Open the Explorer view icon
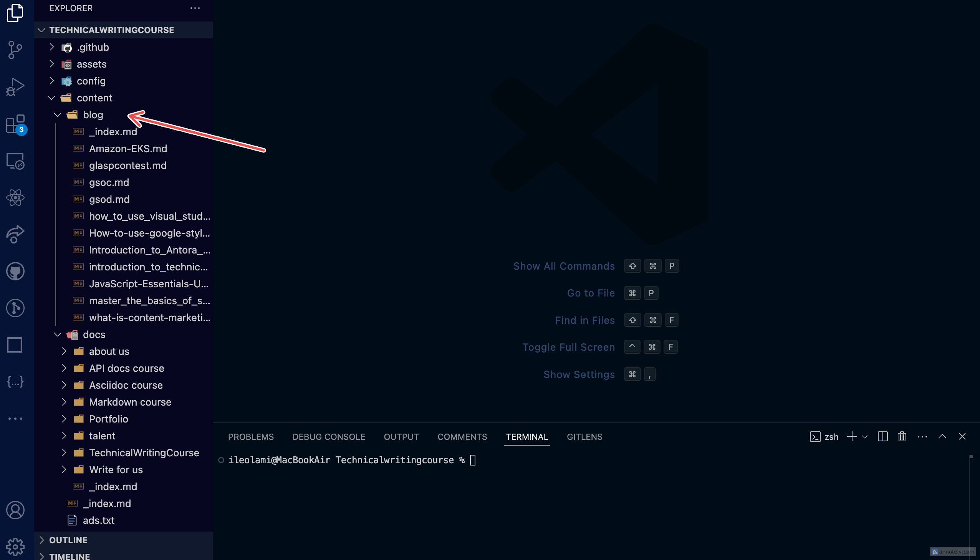 (15, 13)
